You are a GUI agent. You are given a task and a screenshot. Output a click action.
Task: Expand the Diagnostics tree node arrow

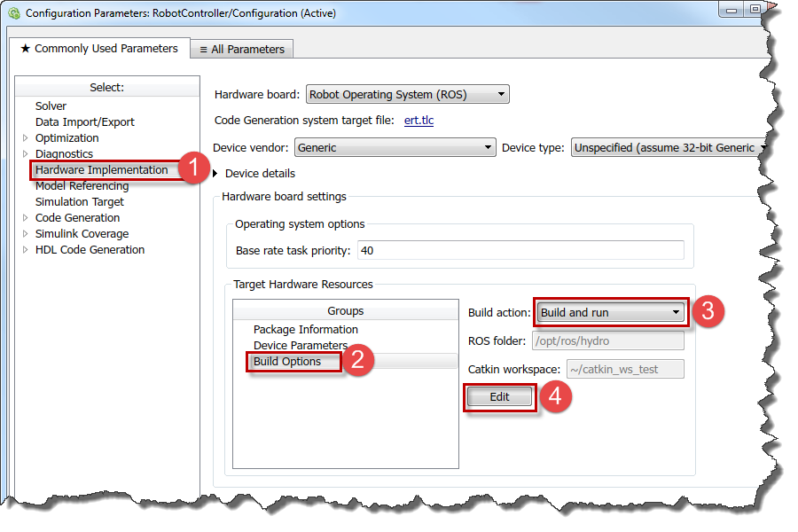(26, 153)
